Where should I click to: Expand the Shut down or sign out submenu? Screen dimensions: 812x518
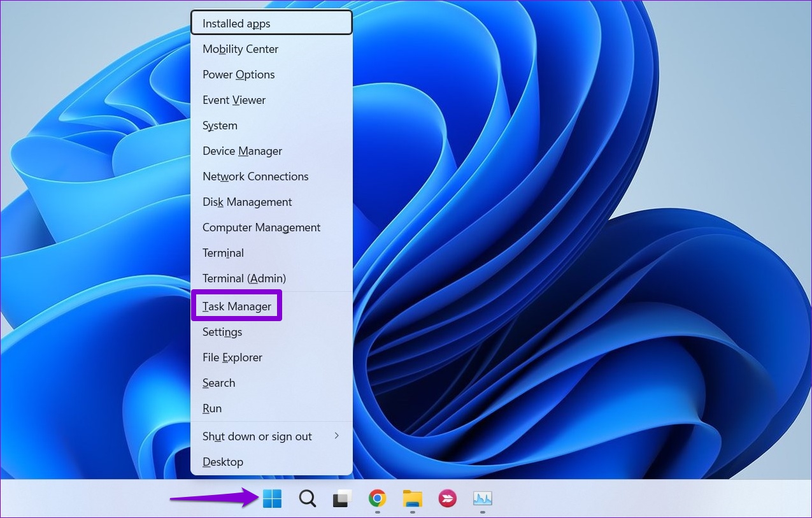257,436
